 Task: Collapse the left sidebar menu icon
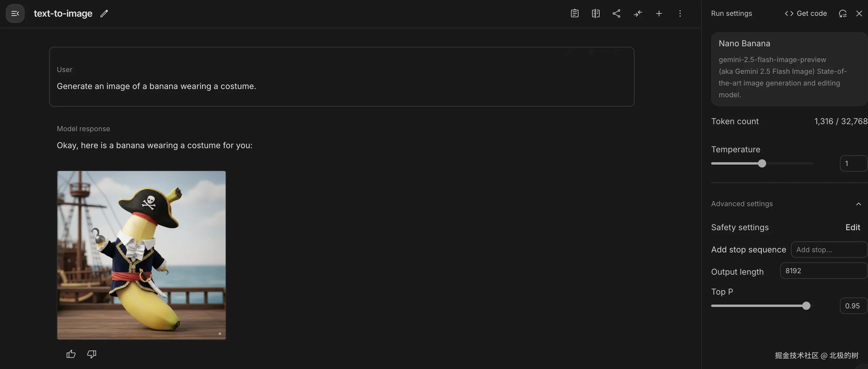coord(15,13)
